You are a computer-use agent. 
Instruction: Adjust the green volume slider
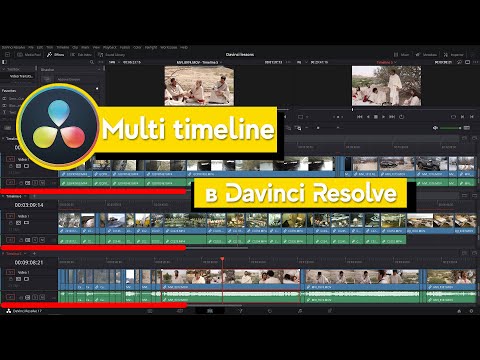click(451, 128)
